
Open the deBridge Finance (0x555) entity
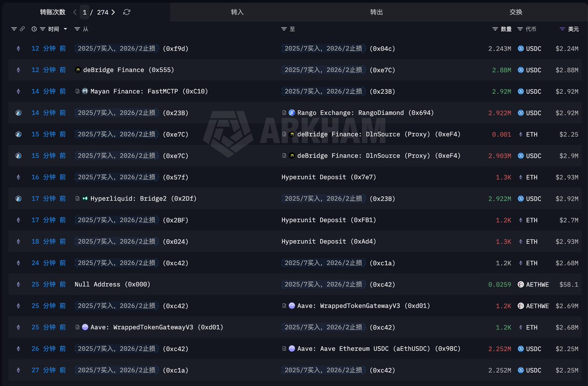point(128,70)
